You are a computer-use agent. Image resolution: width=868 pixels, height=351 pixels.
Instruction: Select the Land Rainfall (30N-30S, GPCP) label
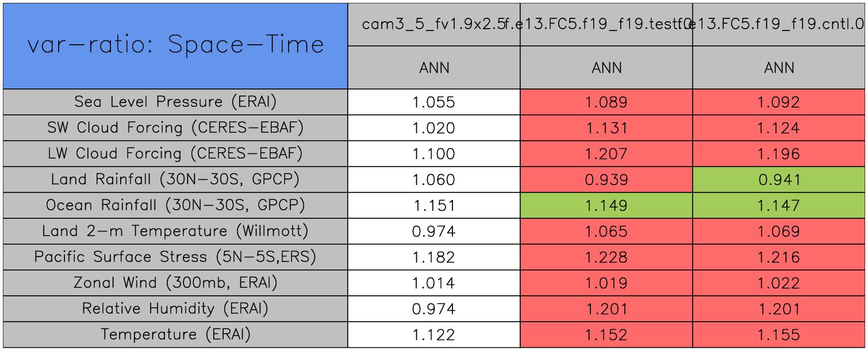tap(175, 179)
